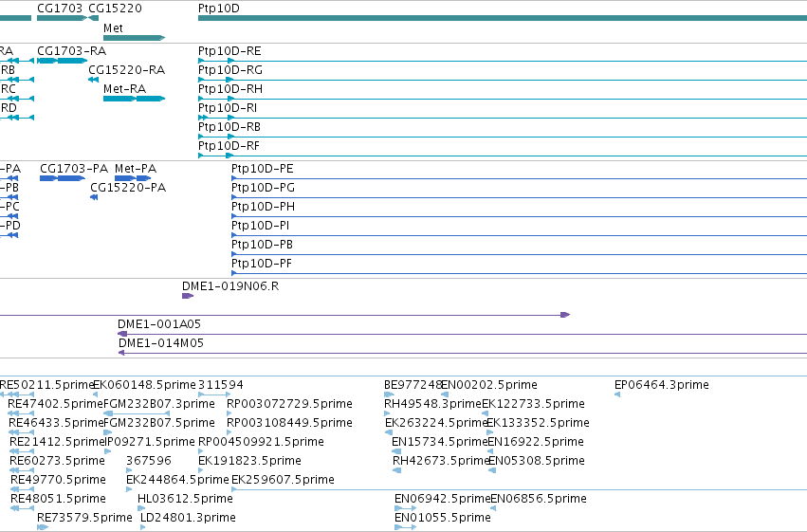807x532 pixels.
Task: Select transcript Ptp10D-RI
Action: (x=228, y=108)
